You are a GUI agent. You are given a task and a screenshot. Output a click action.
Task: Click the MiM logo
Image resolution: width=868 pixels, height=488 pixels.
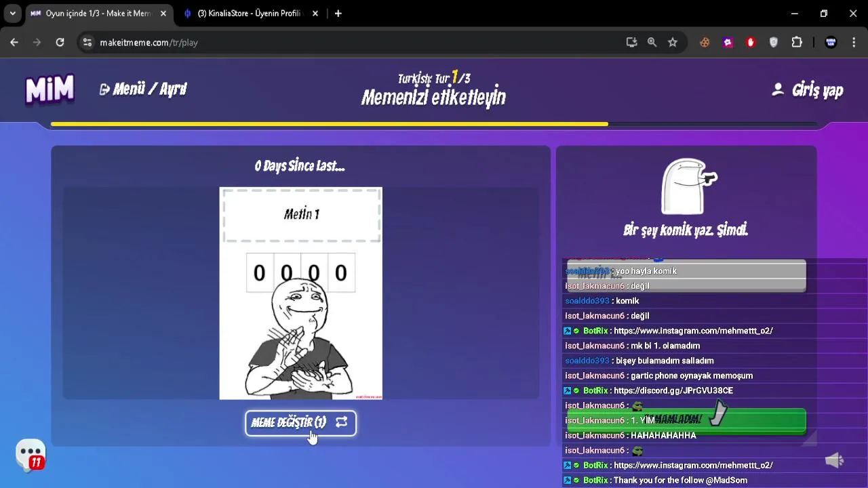point(50,89)
